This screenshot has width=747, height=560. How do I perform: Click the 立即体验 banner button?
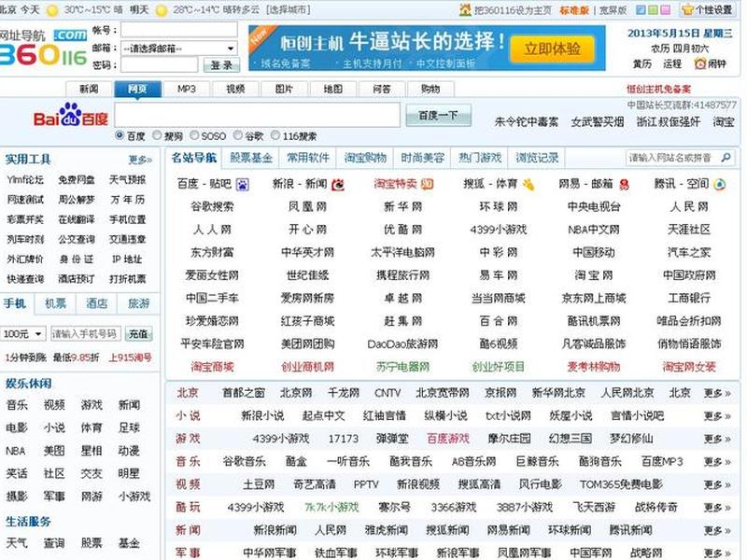[552, 49]
